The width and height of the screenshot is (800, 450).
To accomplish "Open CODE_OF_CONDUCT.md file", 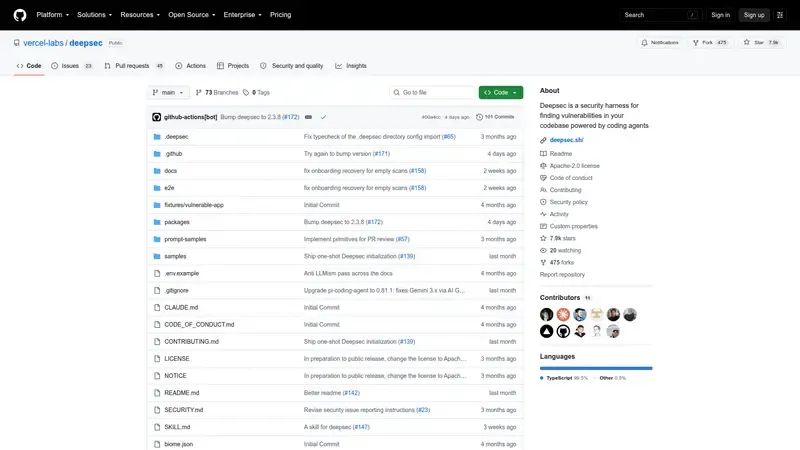I will [x=199, y=324].
